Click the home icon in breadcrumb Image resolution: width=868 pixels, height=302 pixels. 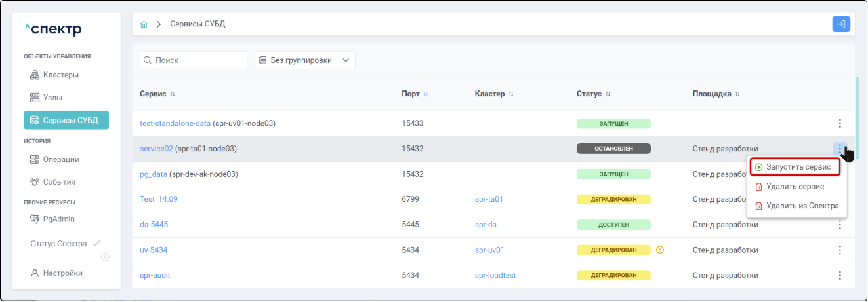pyautogui.click(x=144, y=24)
